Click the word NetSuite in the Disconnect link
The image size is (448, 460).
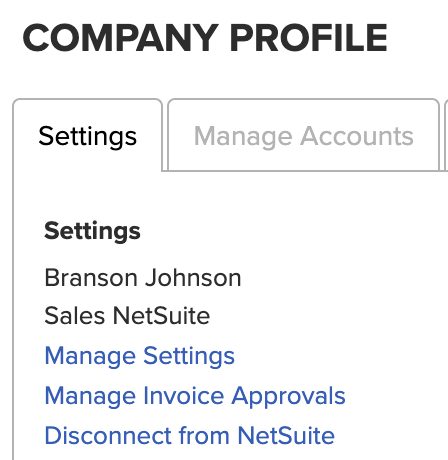[286, 436]
